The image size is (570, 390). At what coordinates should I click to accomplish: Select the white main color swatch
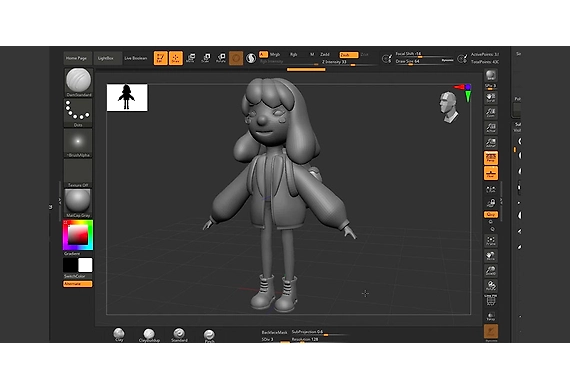click(85, 265)
